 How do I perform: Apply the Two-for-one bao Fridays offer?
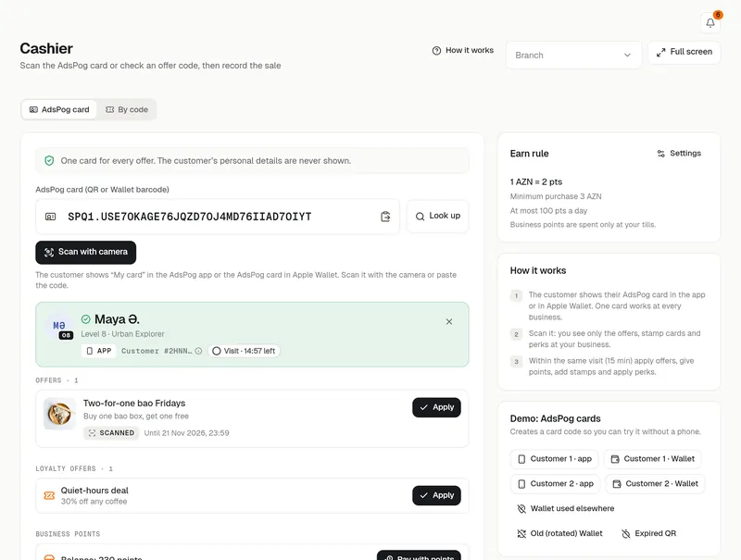pos(436,407)
